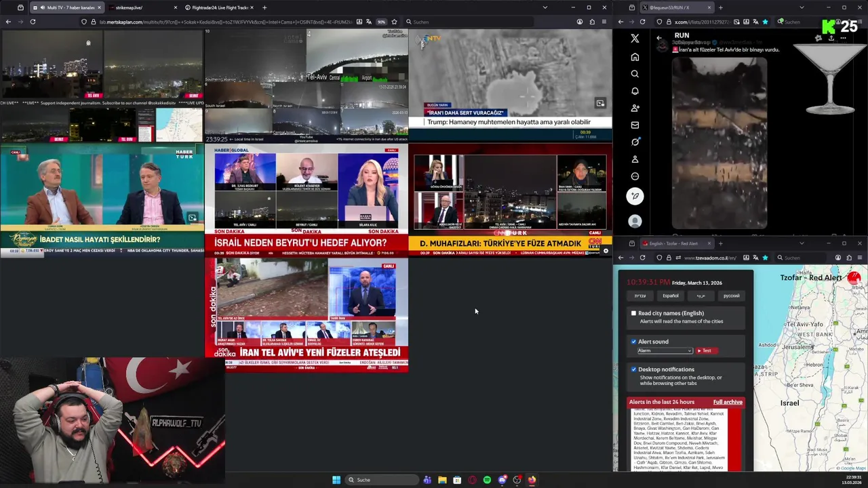Viewport: 868px width, 488px height.
Task: Close the strikemap.live tab
Action: 175,7
